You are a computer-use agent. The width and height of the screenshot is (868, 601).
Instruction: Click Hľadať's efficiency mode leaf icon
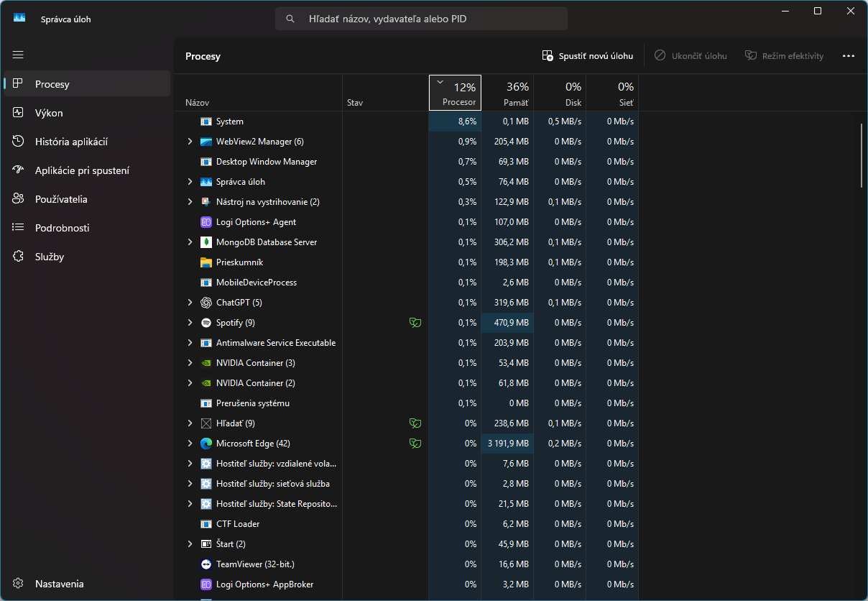(x=415, y=423)
